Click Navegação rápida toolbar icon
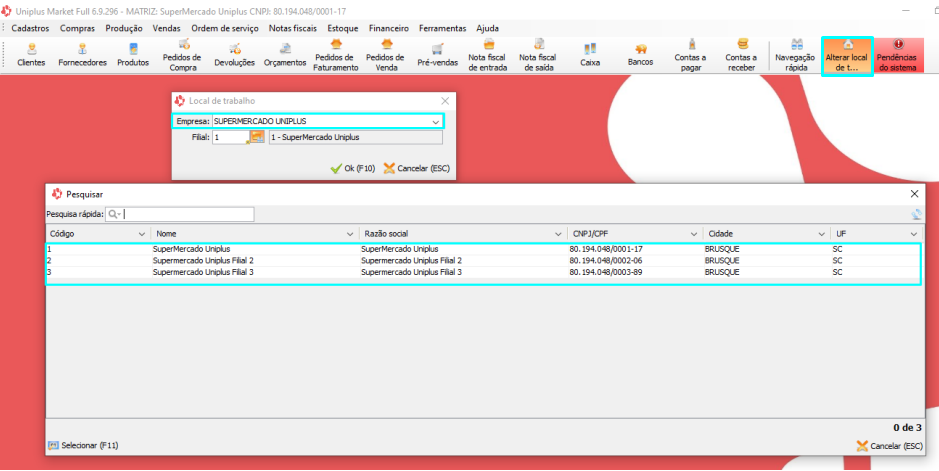The image size is (939, 471). [x=795, y=55]
